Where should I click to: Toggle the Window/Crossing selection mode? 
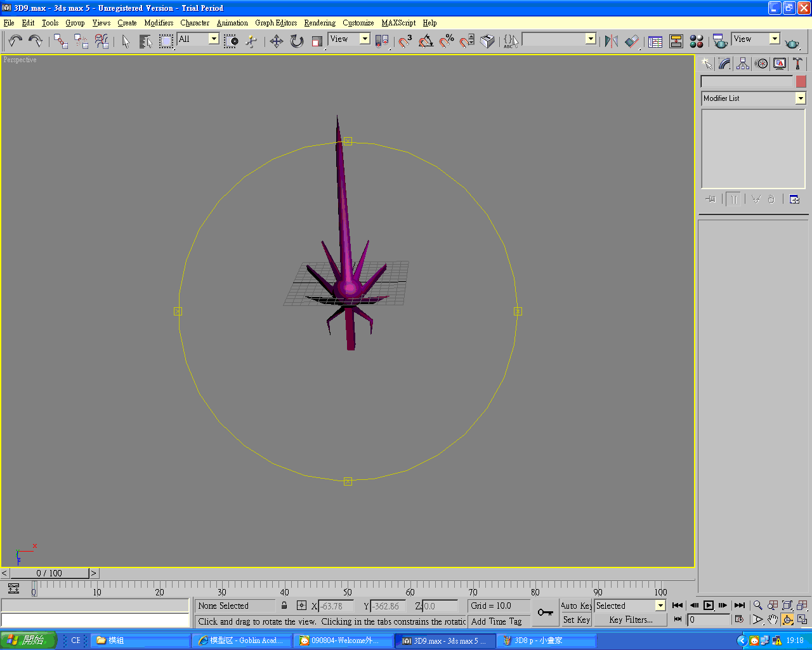tap(231, 41)
